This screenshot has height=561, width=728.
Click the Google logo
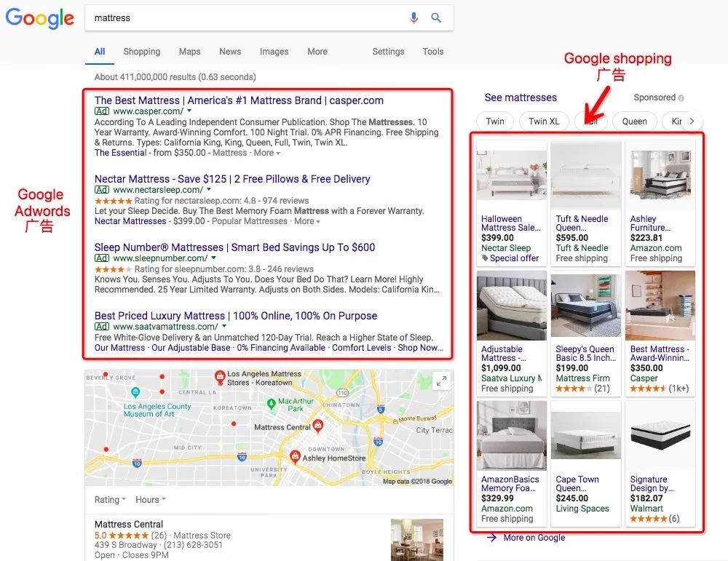coord(39,17)
